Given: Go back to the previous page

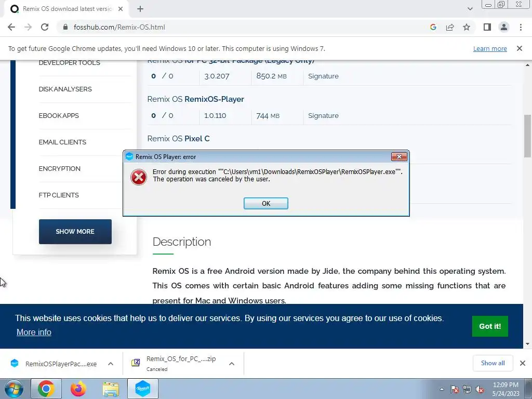Looking at the screenshot, I should pyautogui.click(x=11, y=27).
